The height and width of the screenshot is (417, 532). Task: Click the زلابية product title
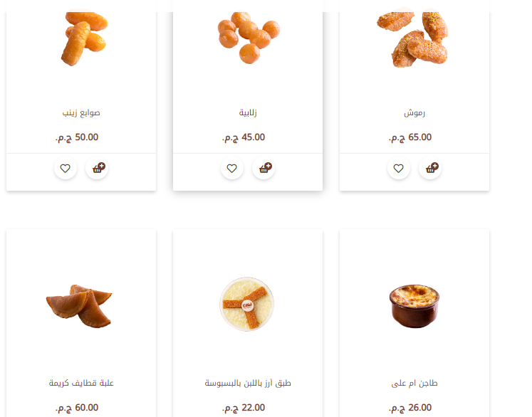point(248,112)
